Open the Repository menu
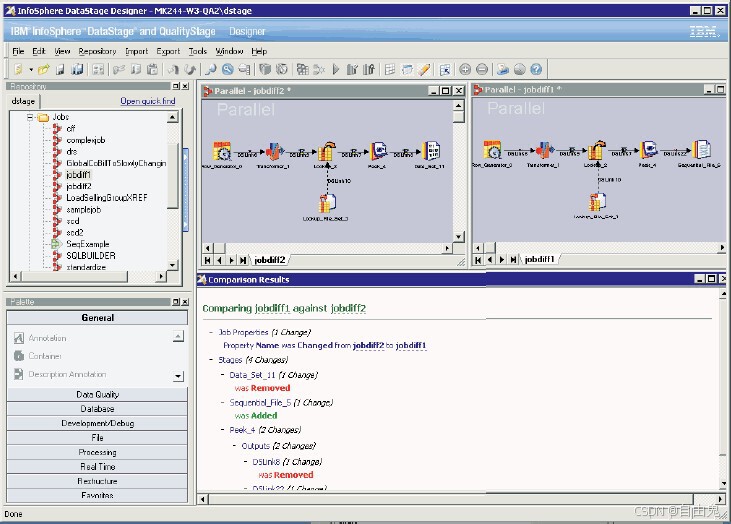Viewport: 731px width, 524px height. (97, 51)
